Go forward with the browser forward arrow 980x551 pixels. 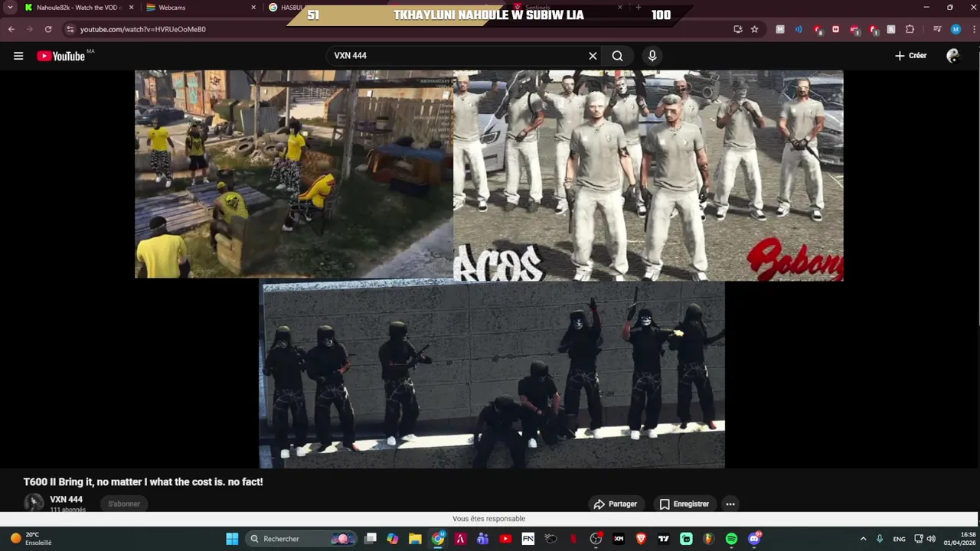(x=30, y=29)
